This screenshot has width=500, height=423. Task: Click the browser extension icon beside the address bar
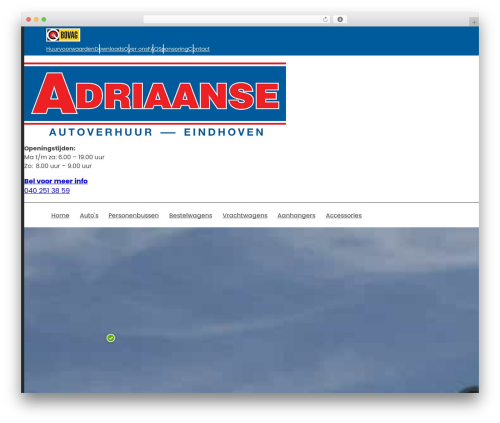[340, 20]
